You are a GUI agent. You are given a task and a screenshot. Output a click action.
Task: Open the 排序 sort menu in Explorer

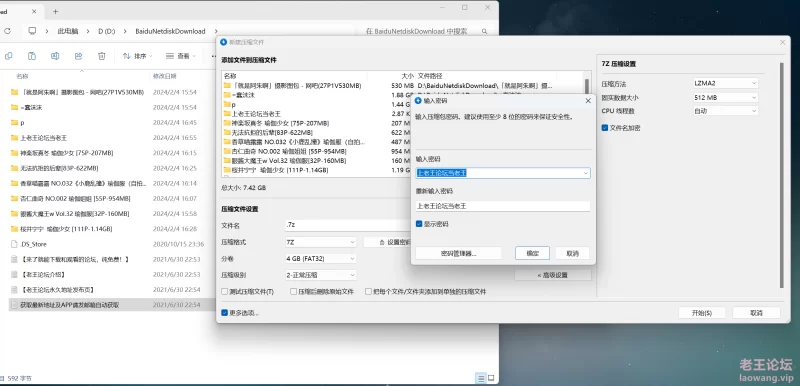137,56
